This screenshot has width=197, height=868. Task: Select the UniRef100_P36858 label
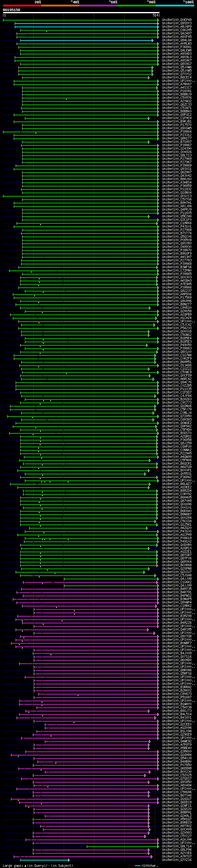pos(177,440)
